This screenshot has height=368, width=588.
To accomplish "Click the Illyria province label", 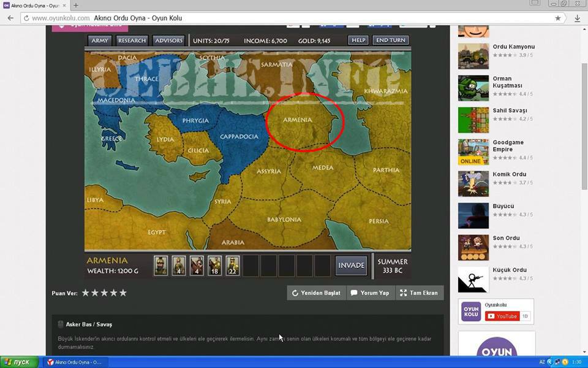I will (x=100, y=70).
